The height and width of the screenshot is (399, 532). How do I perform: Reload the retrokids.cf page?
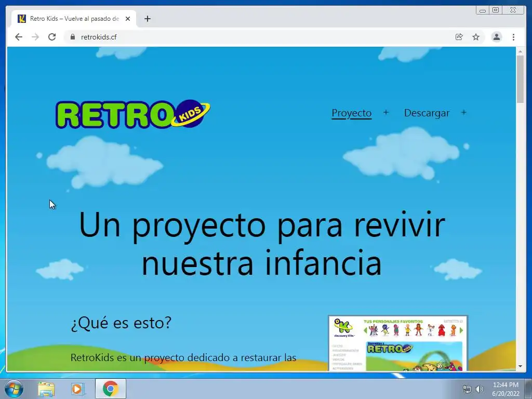tap(52, 37)
